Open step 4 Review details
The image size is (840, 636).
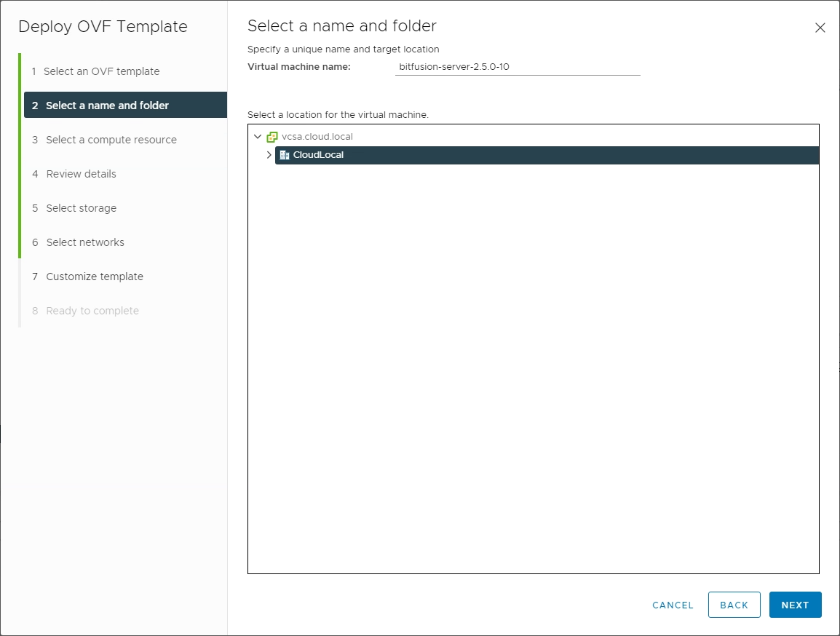(x=74, y=174)
